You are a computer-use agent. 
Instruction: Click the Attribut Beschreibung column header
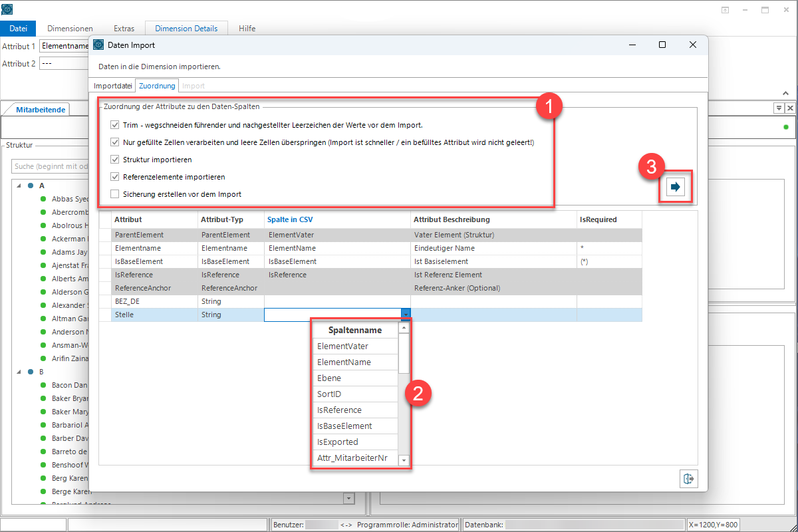[x=493, y=219]
